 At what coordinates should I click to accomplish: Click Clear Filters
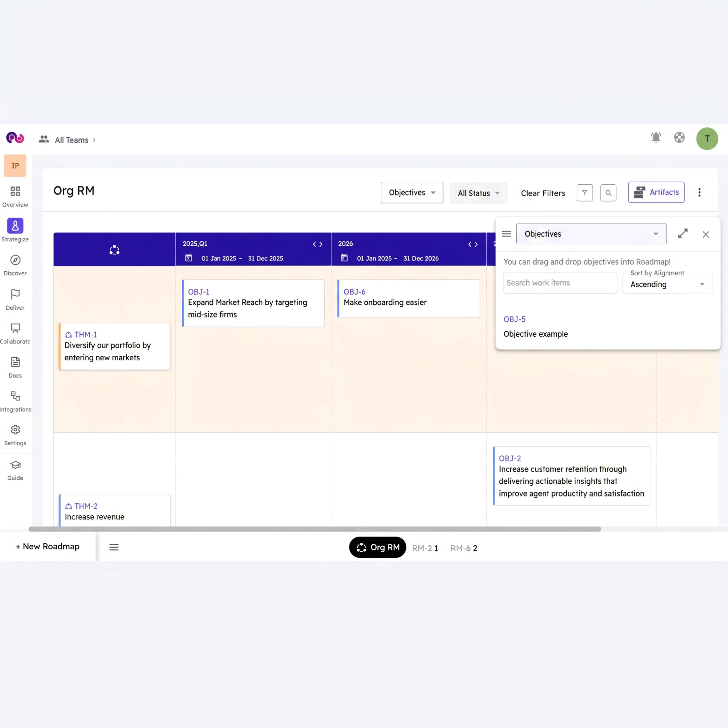coord(543,193)
